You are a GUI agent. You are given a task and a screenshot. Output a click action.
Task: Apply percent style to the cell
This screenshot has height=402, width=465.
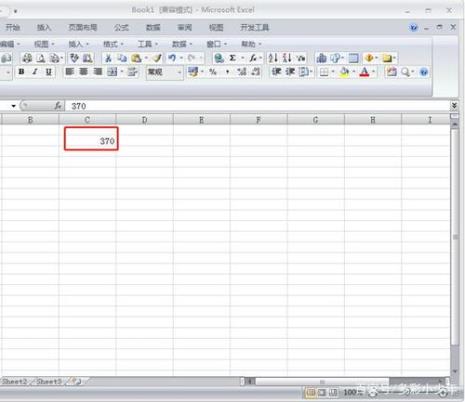click(x=213, y=72)
